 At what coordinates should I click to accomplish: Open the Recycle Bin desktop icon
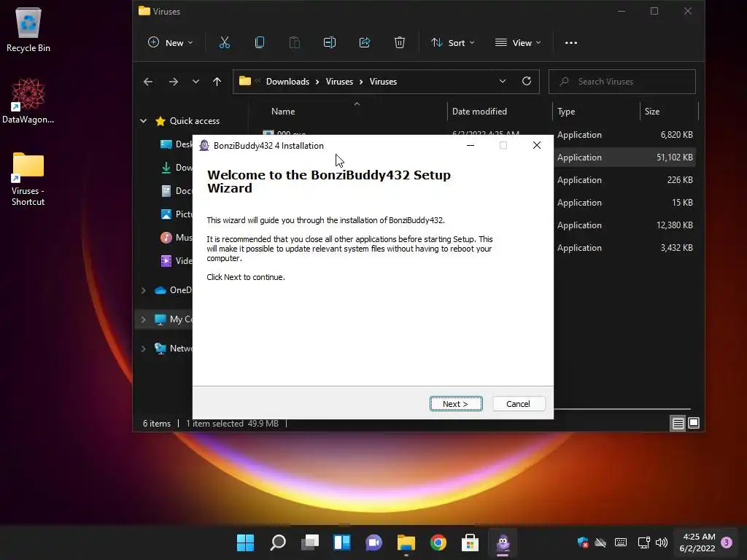coord(28,29)
